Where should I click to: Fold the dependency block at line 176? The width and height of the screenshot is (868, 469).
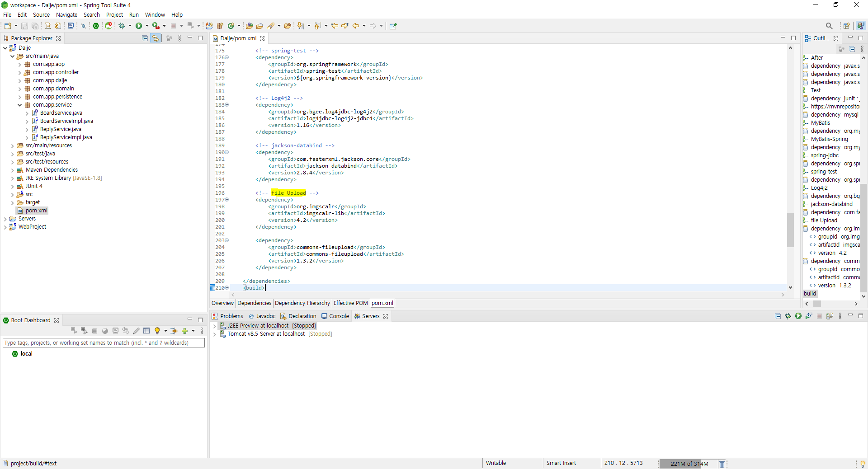pyautogui.click(x=227, y=57)
